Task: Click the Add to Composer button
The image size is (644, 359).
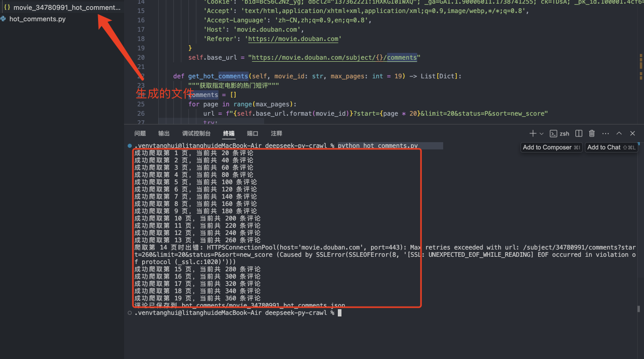Action: [x=551, y=147]
